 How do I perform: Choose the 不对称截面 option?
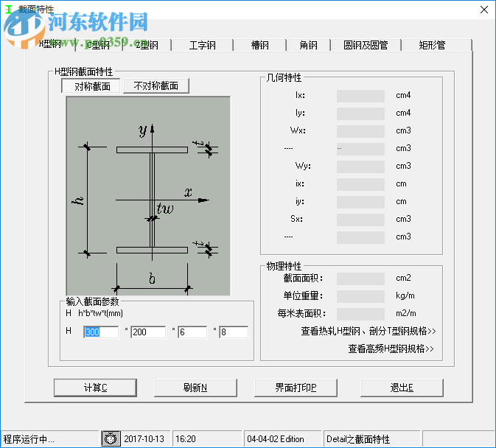click(156, 85)
